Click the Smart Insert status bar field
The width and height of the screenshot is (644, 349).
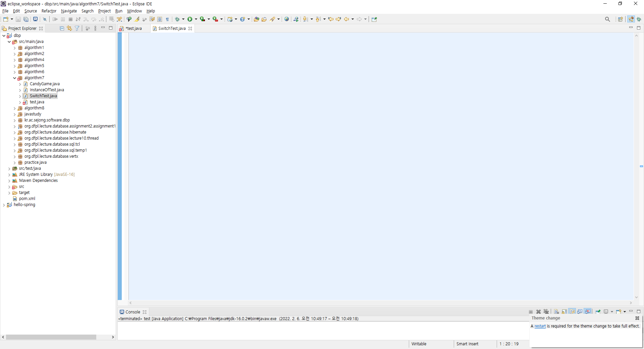[467, 344]
